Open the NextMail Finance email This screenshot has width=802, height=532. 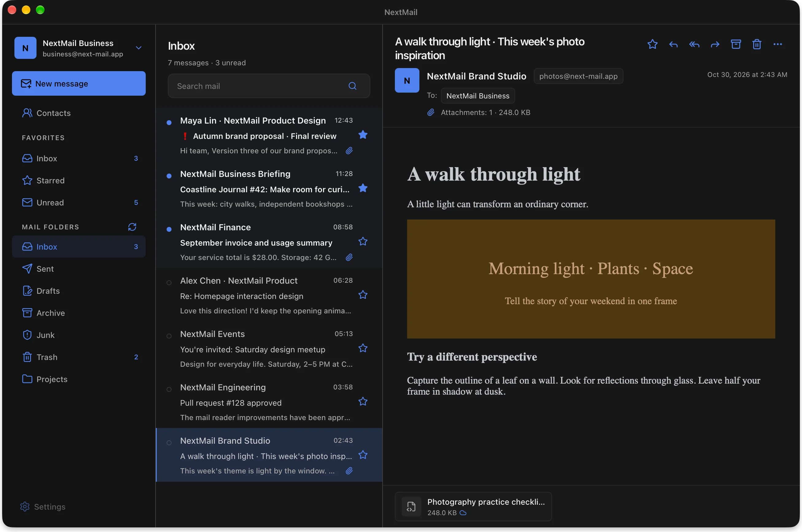(x=269, y=242)
